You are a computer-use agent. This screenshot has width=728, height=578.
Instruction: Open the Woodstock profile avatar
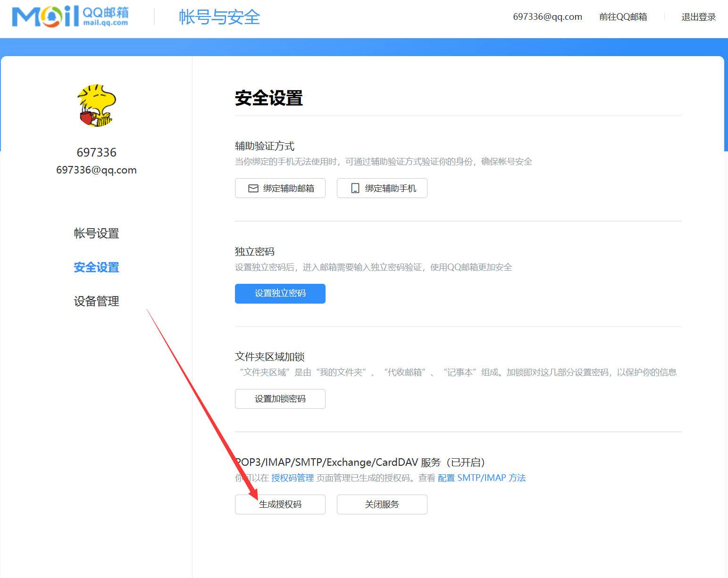coord(97,106)
